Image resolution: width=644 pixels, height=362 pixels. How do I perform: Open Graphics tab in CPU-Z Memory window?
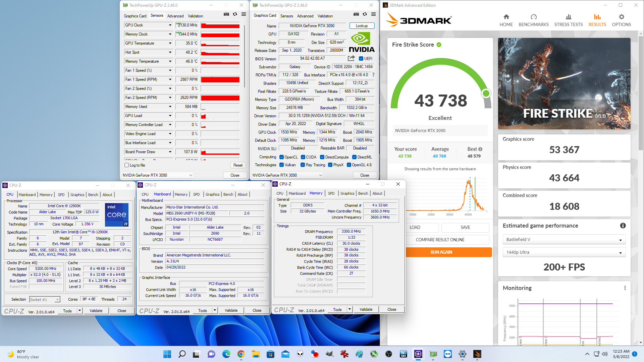pyautogui.click(x=347, y=193)
